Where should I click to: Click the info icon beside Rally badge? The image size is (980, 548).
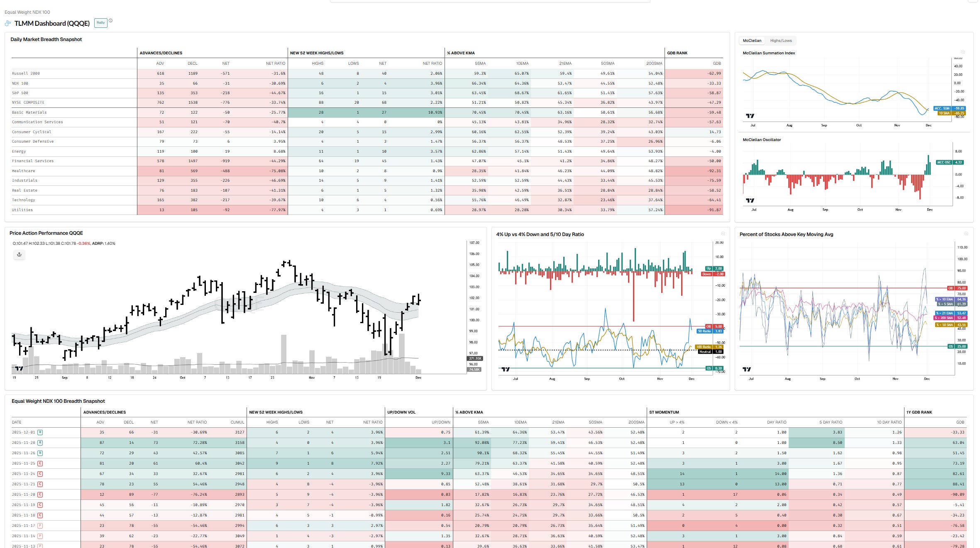111,20
